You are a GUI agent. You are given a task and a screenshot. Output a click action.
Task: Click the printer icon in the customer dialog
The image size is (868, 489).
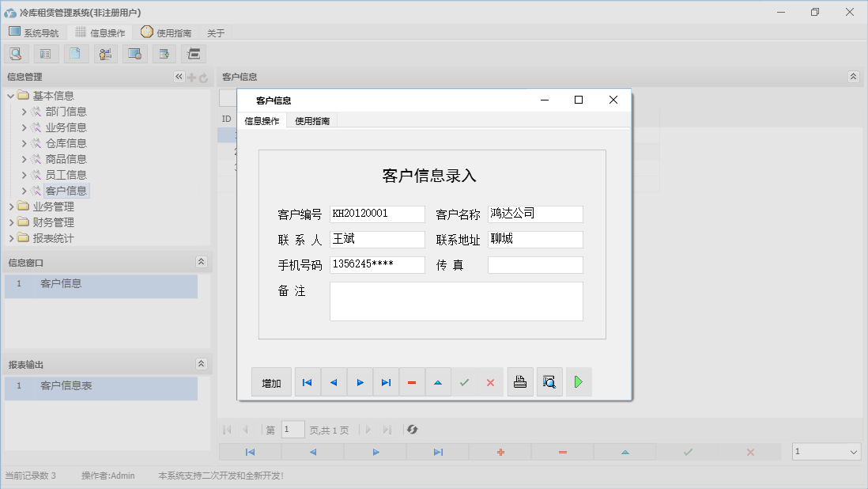(519, 381)
